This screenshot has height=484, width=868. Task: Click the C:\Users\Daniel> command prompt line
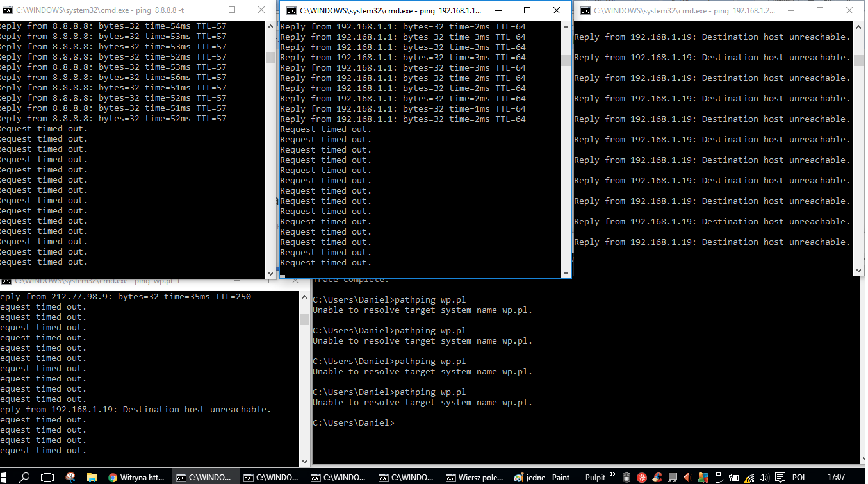pyautogui.click(x=353, y=423)
